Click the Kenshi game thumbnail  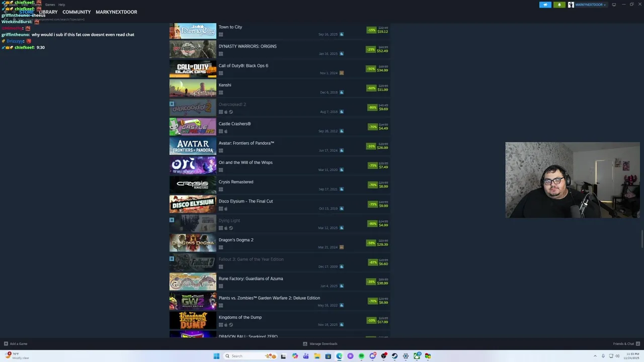point(193,88)
